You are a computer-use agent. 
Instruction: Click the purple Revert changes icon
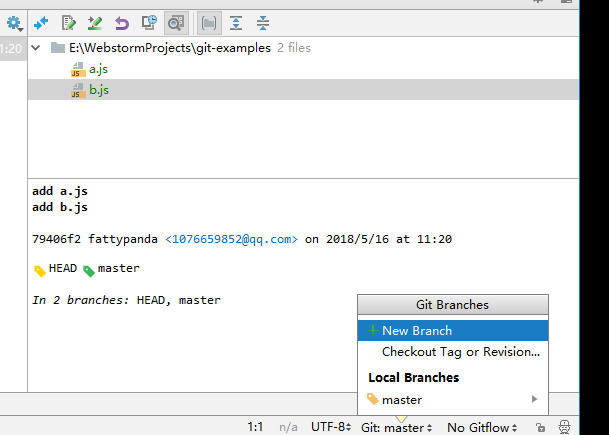(122, 21)
